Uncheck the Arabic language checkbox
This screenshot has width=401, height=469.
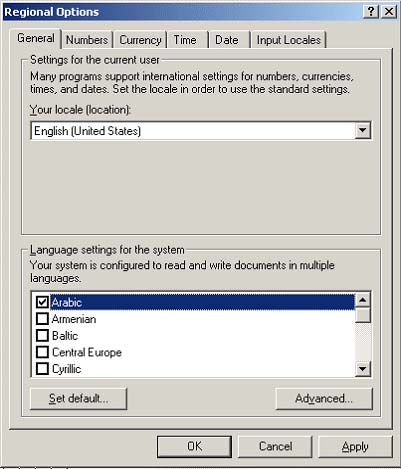pyautogui.click(x=42, y=302)
